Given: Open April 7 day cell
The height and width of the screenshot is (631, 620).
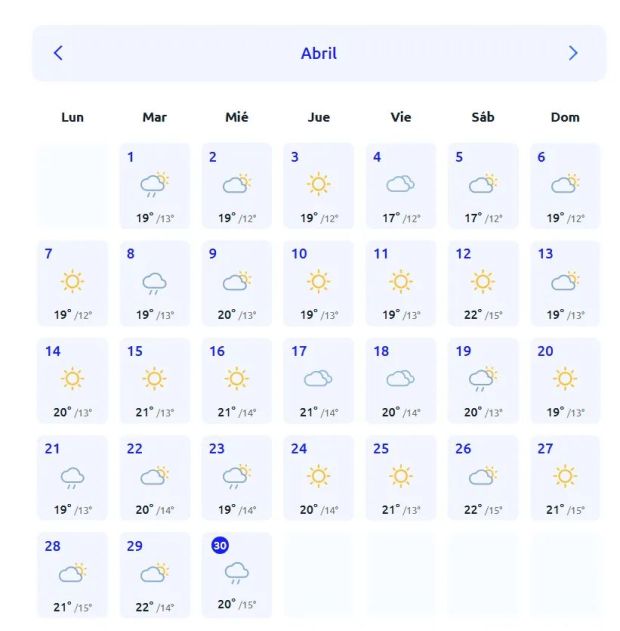Looking at the screenshot, I should tap(72, 283).
